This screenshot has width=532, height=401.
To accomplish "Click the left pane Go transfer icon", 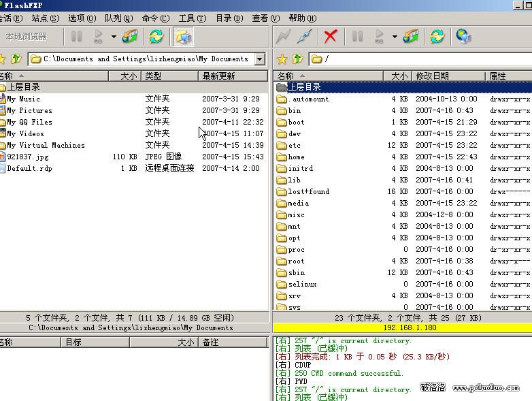I will [x=99, y=36].
